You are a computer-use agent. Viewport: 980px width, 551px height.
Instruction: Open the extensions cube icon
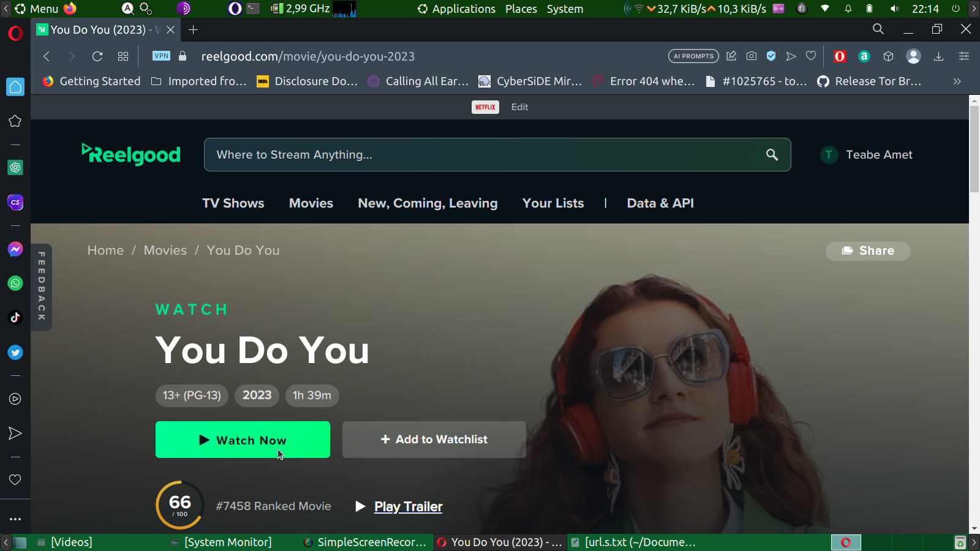tap(889, 56)
